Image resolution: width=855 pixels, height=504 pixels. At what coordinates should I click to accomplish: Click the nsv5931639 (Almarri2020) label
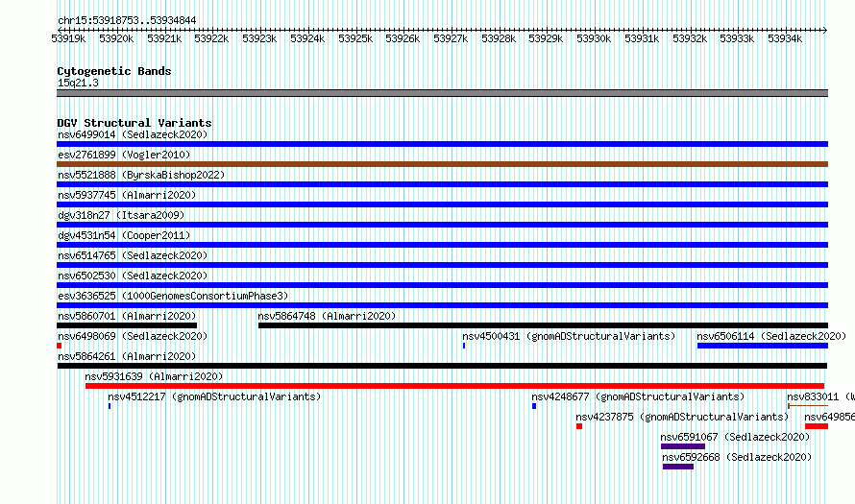[x=154, y=376]
